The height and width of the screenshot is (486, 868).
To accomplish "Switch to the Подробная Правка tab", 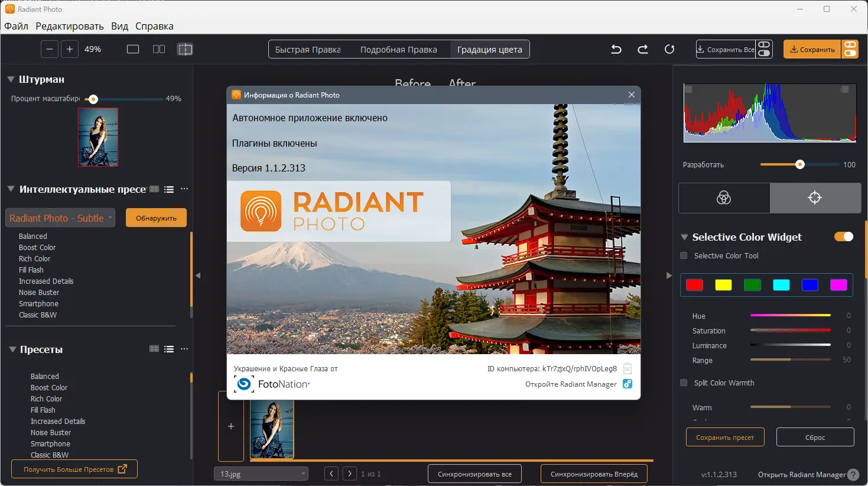I will [399, 50].
